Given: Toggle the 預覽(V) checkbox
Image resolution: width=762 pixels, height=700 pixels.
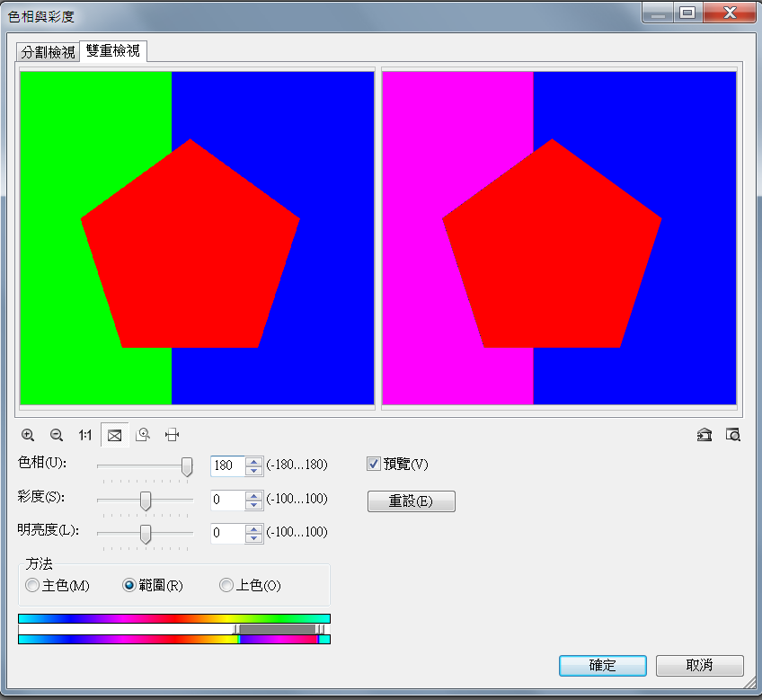Looking at the screenshot, I should 373,465.
